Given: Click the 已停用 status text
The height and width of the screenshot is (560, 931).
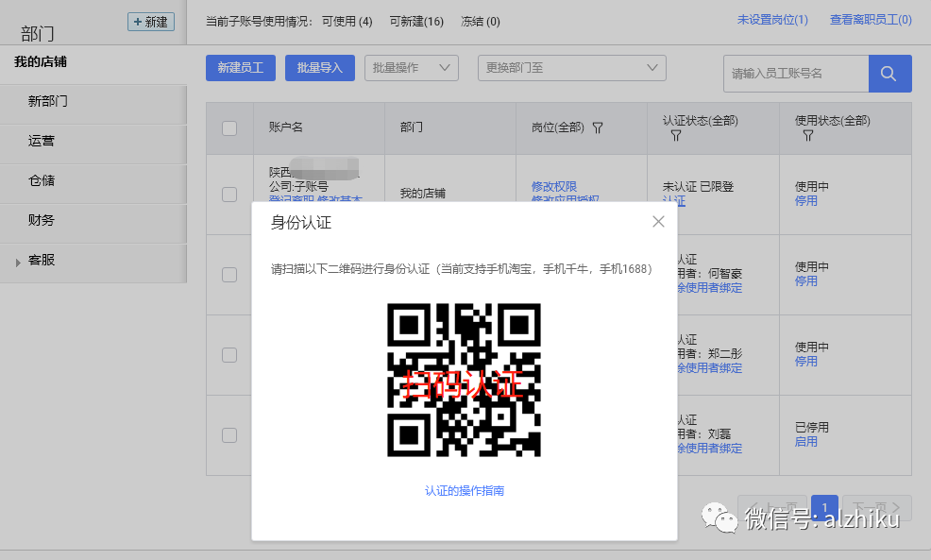Looking at the screenshot, I should [x=812, y=428].
